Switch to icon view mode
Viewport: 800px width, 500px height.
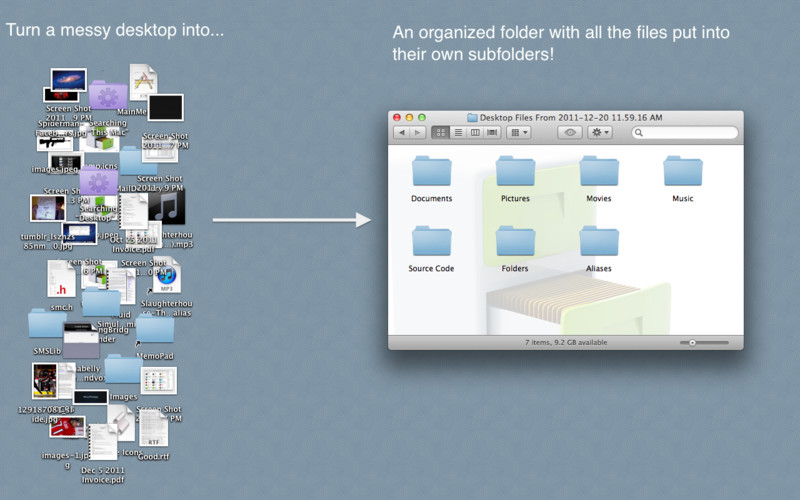pyautogui.click(x=440, y=133)
